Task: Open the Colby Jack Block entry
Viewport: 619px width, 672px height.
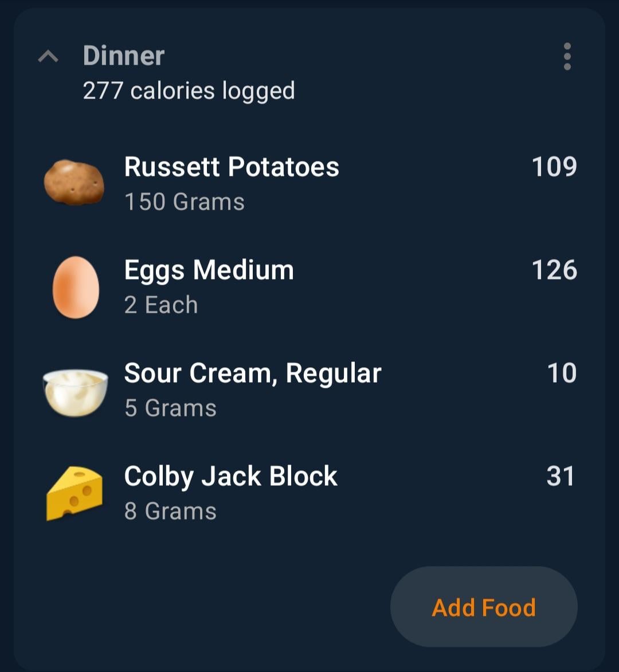Action: click(309, 493)
